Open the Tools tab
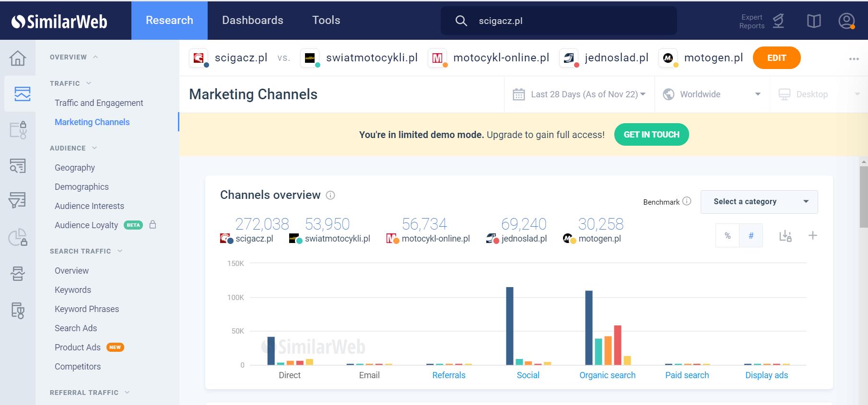The height and width of the screenshot is (405, 868). click(x=326, y=20)
